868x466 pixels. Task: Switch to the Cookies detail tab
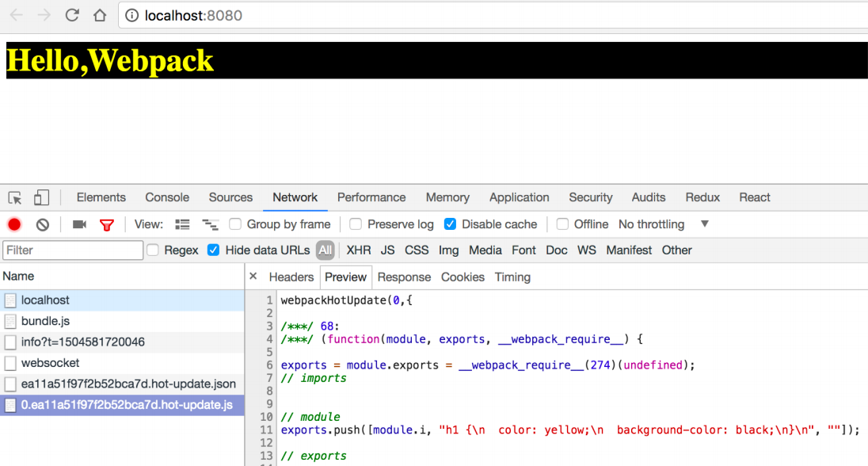point(463,277)
